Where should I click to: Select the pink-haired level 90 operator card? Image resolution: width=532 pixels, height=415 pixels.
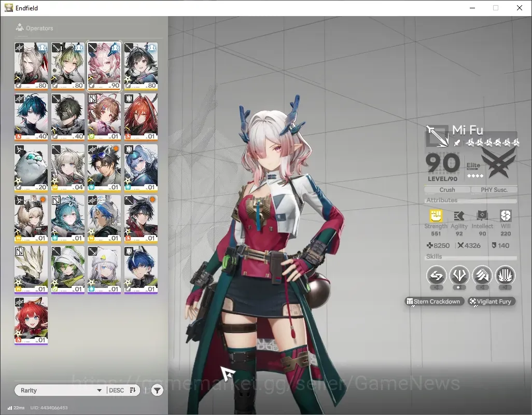(104, 66)
